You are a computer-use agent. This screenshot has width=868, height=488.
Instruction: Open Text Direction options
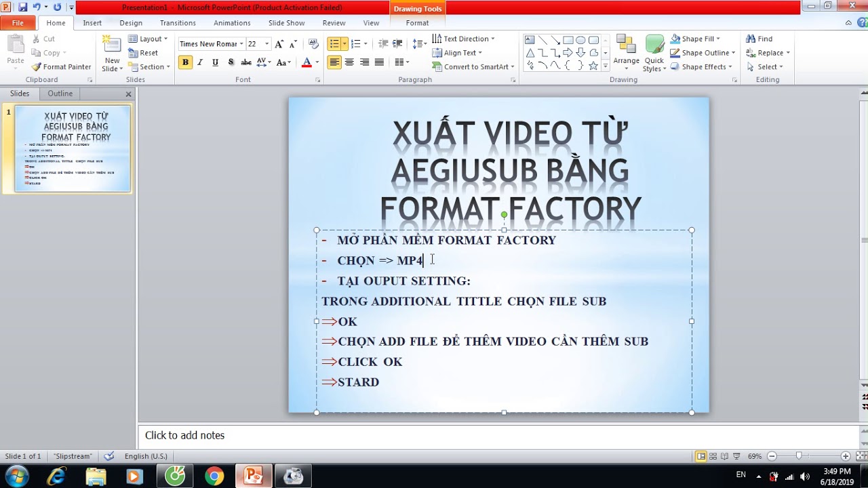[x=463, y=39]
